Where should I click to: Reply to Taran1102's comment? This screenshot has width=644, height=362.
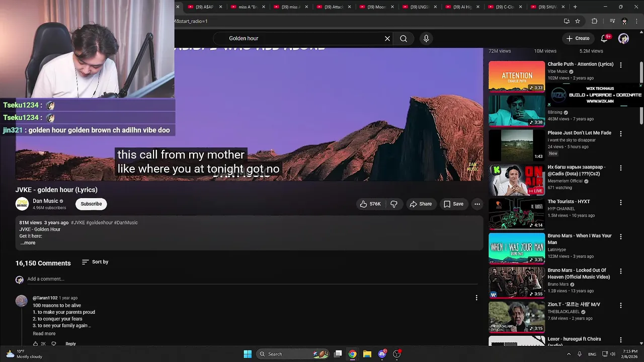click(70, 344)
